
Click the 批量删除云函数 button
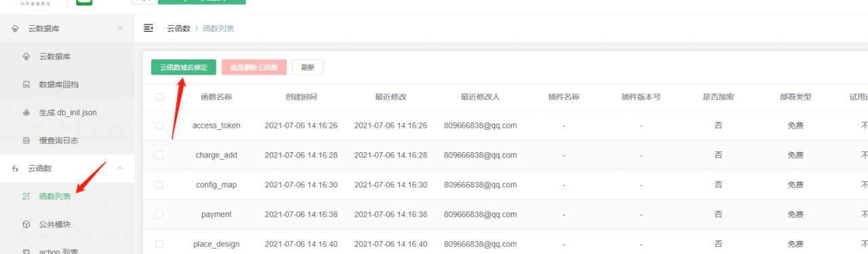(254, 67)
